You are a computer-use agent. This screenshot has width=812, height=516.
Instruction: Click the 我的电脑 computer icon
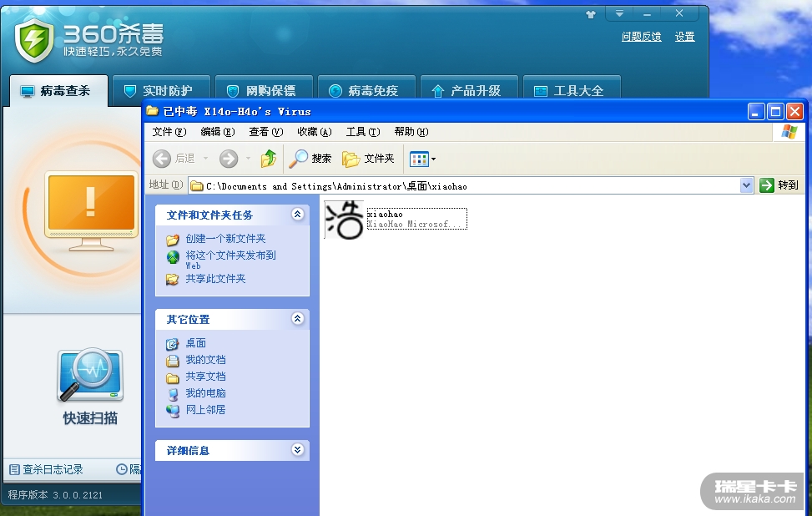coord(173,394)
